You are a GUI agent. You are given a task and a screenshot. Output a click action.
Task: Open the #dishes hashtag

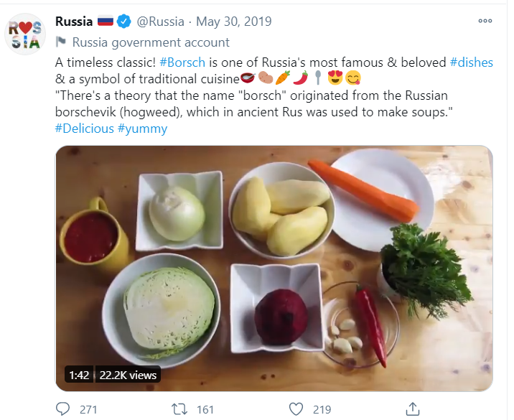(x=472, y=62)
